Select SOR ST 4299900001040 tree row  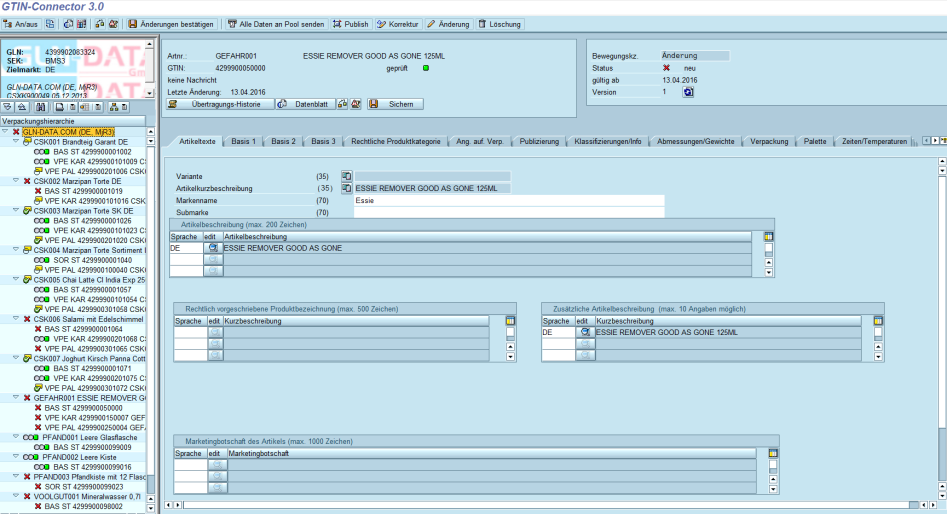pos(83,260)
